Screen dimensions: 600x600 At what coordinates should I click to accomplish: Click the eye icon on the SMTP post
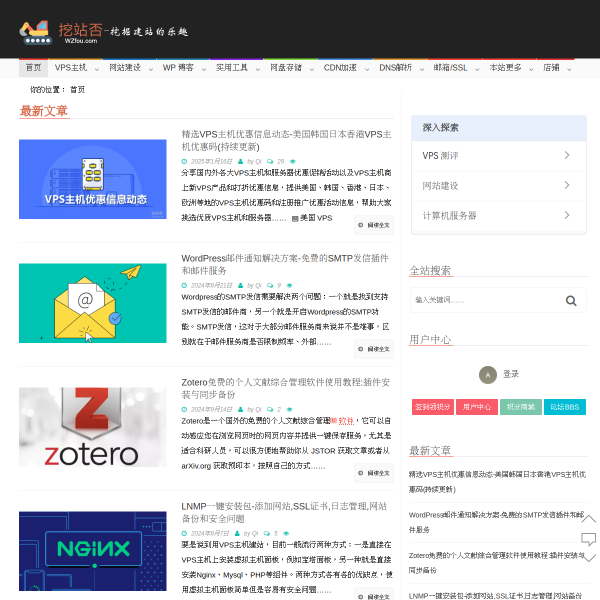tap(289, 285)
